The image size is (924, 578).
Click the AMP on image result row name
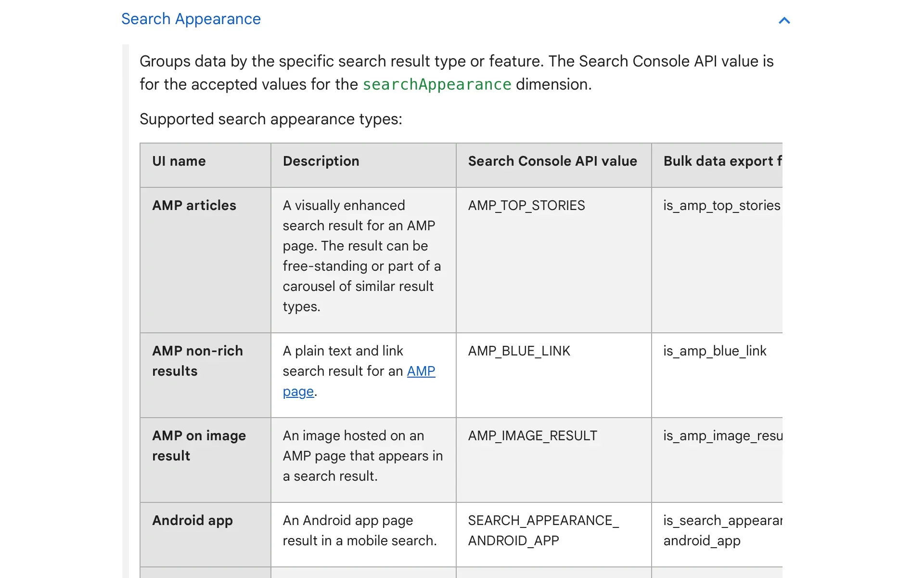click(x=199, y=446)
